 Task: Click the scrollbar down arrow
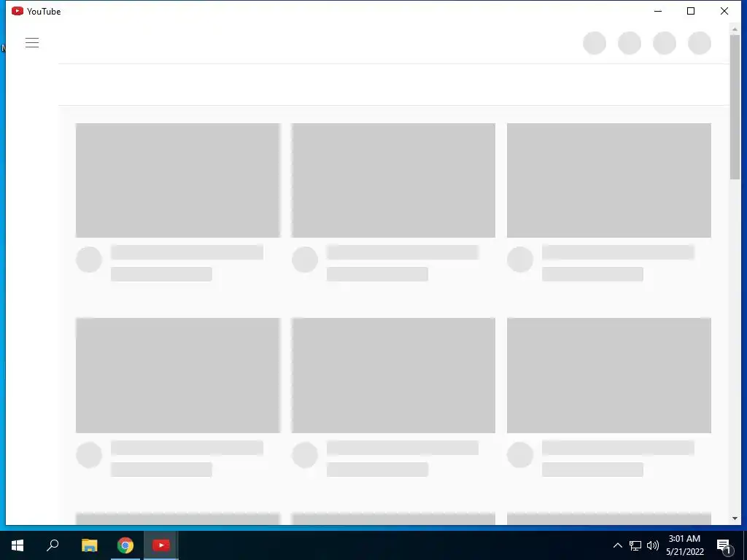click(735, 518)
